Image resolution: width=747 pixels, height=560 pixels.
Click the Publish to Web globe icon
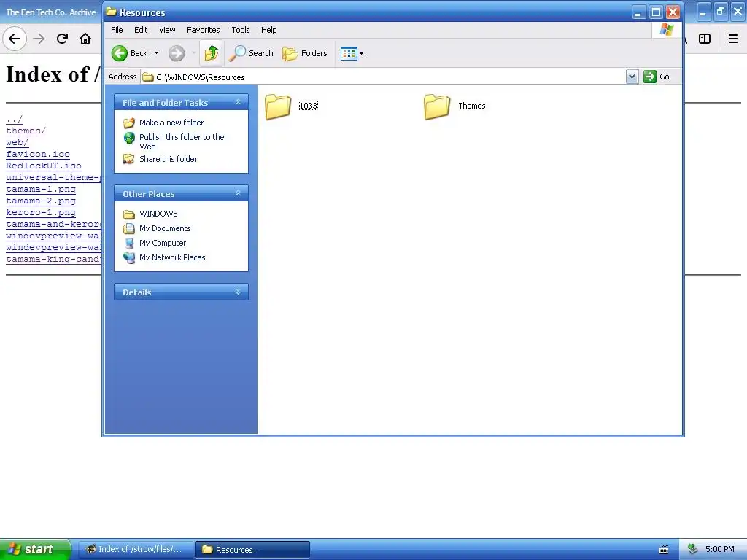[x=129, y=138]
